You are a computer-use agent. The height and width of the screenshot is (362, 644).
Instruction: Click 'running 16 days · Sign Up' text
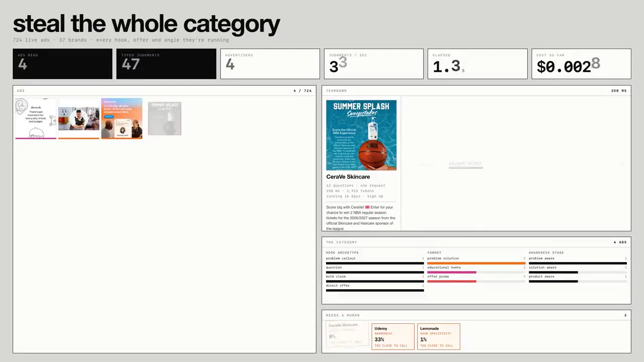(355, 197)
